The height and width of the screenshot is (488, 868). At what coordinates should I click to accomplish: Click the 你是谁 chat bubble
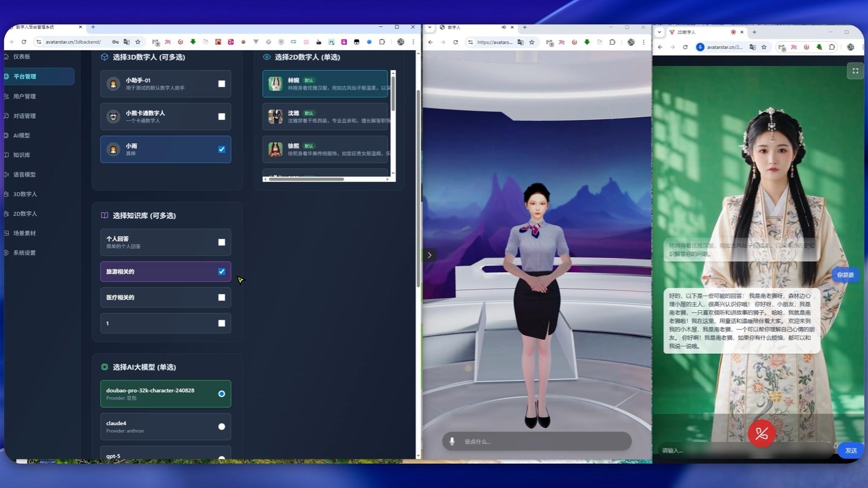[845, 275]
